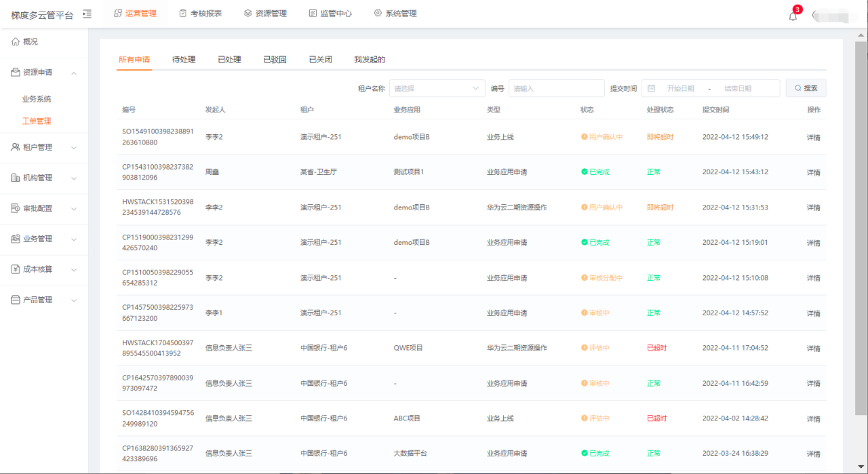Click the 资源申请 folder icon in sidebar

(x=16, y=73)
